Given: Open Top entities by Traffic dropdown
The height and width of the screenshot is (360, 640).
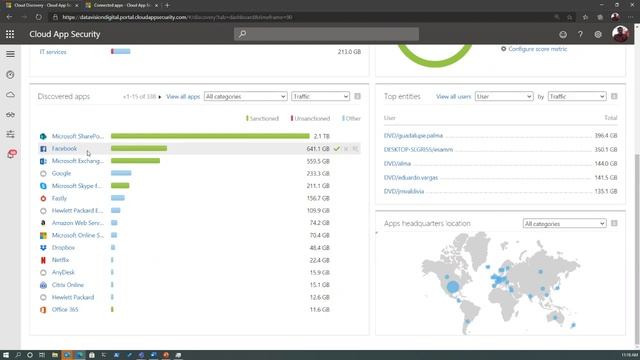Looking at the screenshot, I should (x=577, y=96).
